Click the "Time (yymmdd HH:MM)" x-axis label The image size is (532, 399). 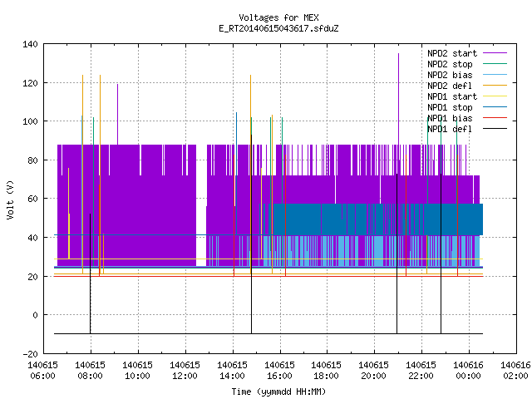(278, 392)
